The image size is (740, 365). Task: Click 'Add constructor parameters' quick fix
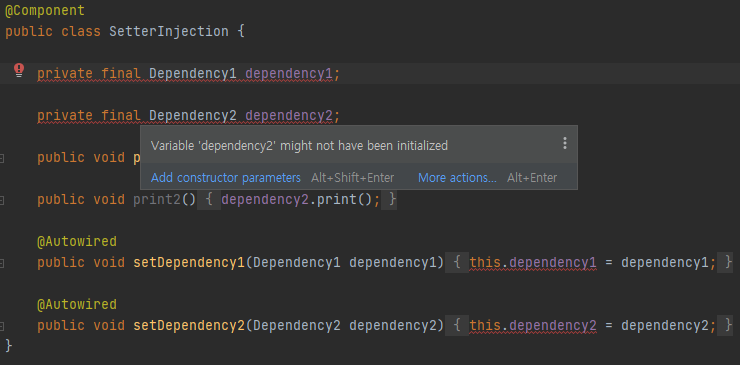[226, 178]
